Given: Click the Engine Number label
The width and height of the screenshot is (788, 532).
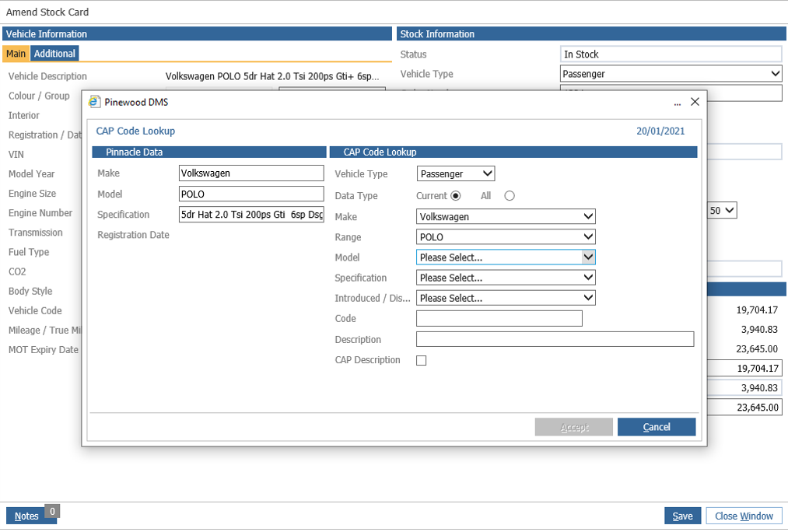Looking at the screenshot, I should tap(40, 213).
